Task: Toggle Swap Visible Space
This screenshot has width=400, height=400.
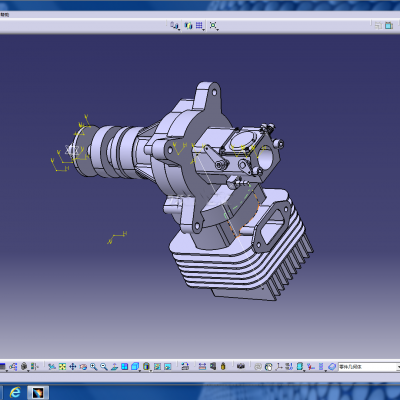Action: click(168, 367)
